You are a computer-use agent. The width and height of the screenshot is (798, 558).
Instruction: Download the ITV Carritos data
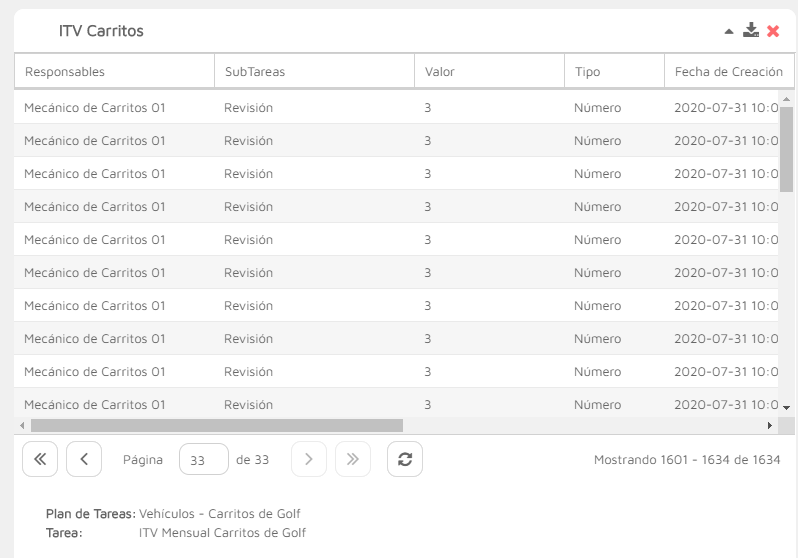751,31
